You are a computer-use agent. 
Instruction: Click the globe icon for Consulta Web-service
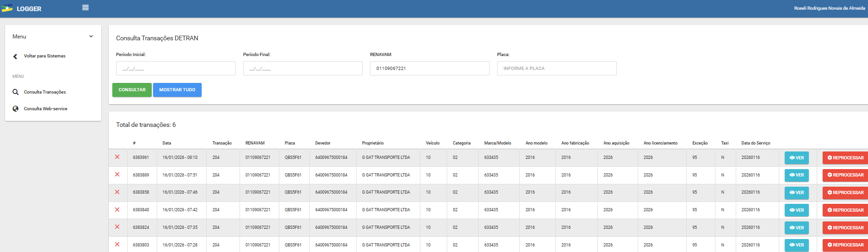point(16,109)
